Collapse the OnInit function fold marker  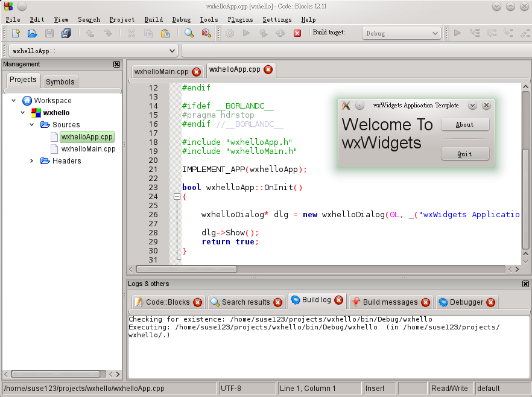point(177,197)
